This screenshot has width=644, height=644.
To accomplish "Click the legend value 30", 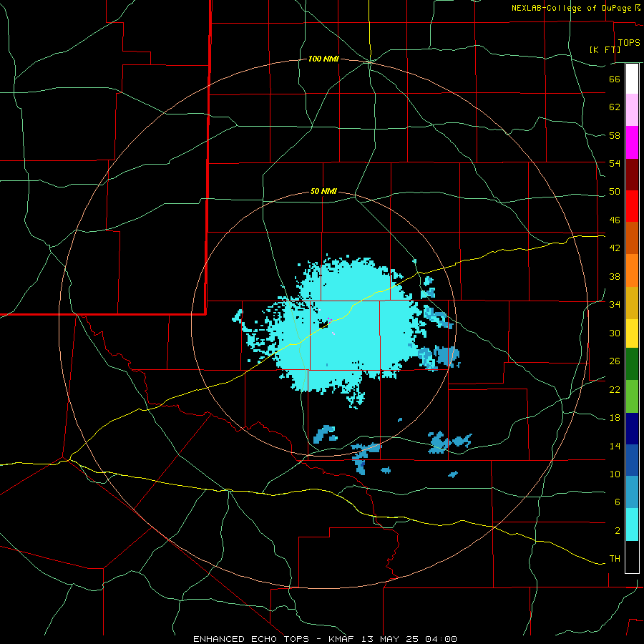I will pyautogui.click(x=615, y=333).
